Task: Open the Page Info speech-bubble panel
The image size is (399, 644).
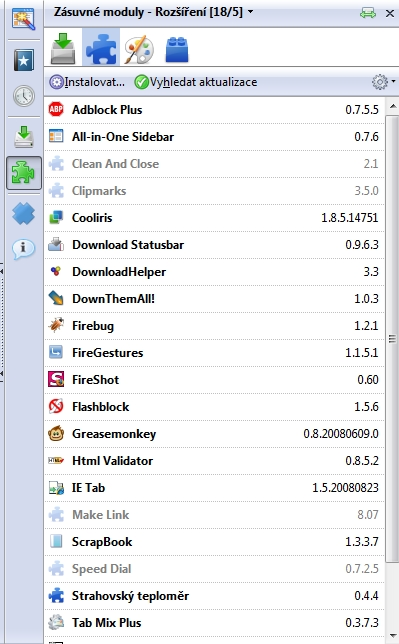Action: (23, 248)
